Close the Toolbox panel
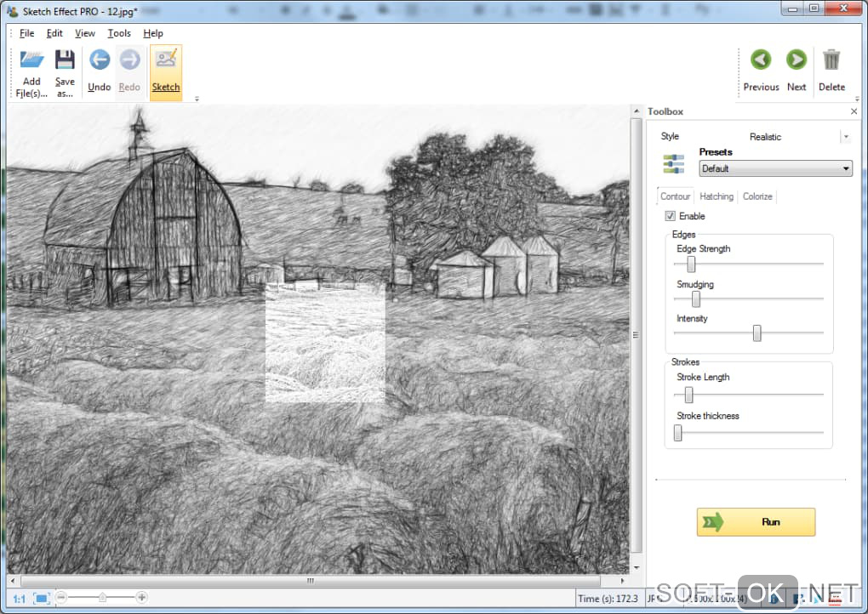Image resolution: width=868 pixels, height=614 pixels. tap(854, 111)
